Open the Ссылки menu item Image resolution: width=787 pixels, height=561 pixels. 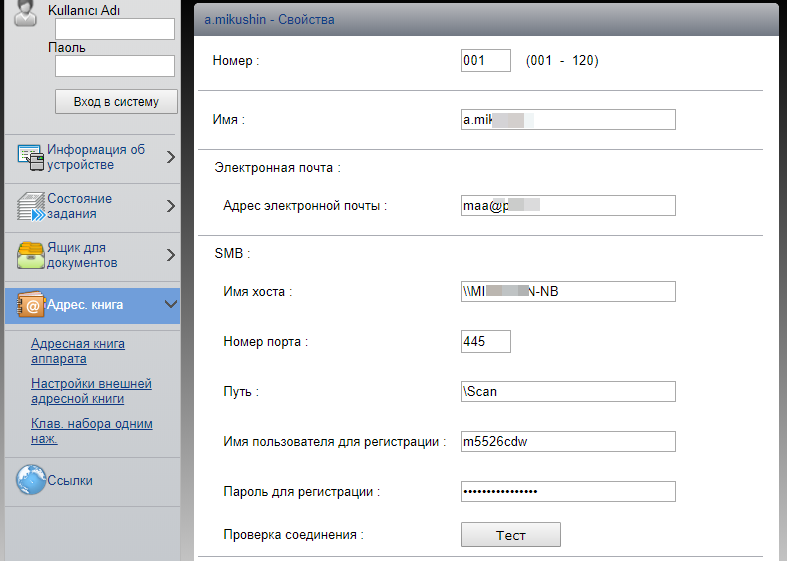pyautogui.click(x=92, y=481)
